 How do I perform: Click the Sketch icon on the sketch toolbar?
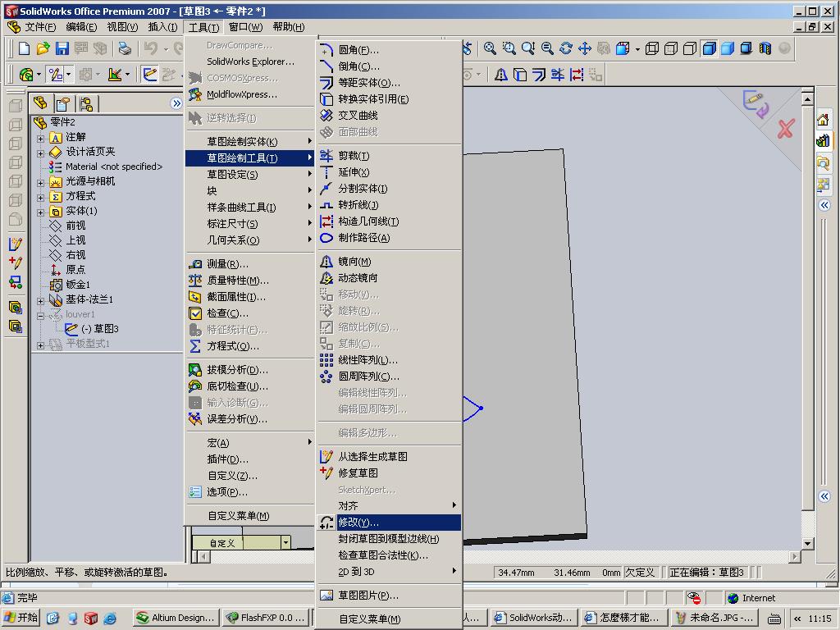(x=149, y=75)
